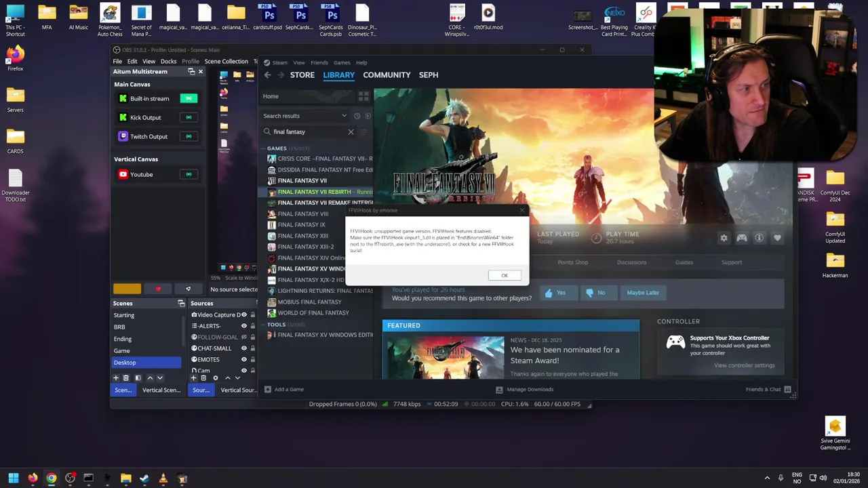868x488 pixels.
Task: Open the Games menu in Steam
Action: [342, 62]
